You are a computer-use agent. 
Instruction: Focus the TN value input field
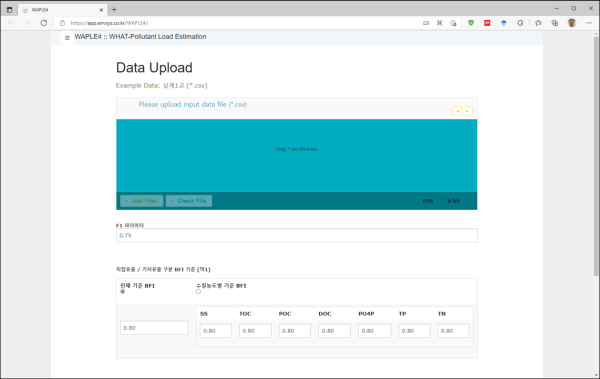453,331
